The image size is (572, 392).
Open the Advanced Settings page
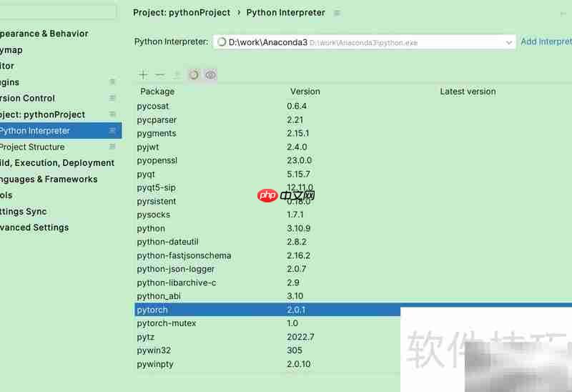pyautogui.click(x=34, y=227)
